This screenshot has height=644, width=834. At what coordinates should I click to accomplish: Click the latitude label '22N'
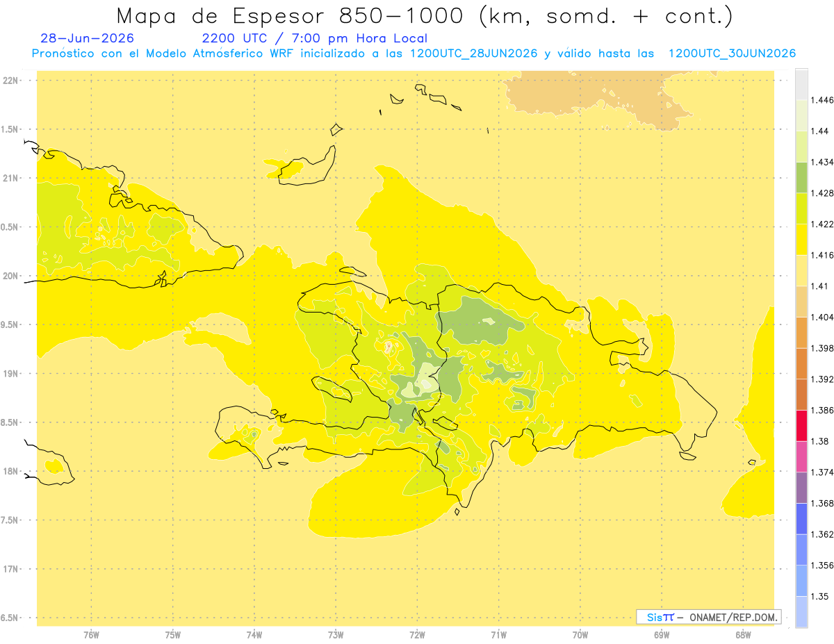(10, 81)
